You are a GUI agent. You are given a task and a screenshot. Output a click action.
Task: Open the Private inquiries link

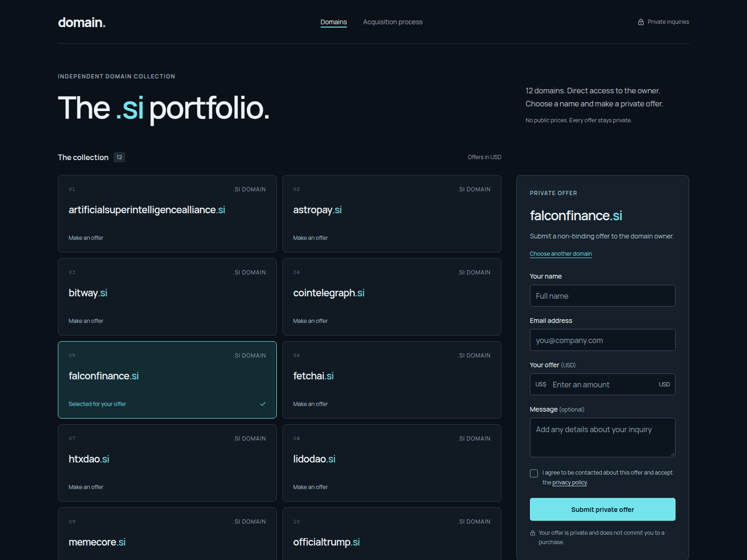coord(663,22)
